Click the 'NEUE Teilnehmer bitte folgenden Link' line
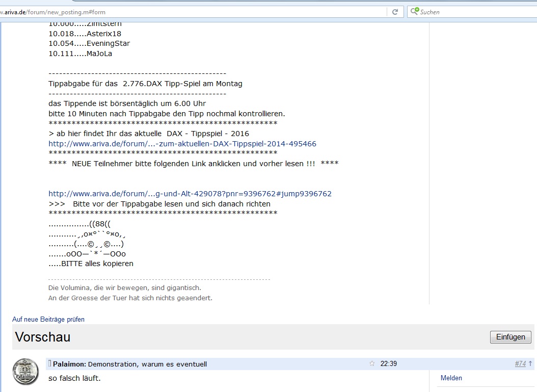 (x=193, y=164)
